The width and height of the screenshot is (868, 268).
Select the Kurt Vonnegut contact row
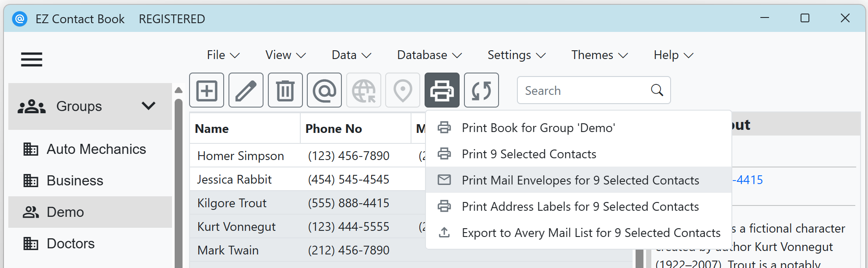pos(308,226)
